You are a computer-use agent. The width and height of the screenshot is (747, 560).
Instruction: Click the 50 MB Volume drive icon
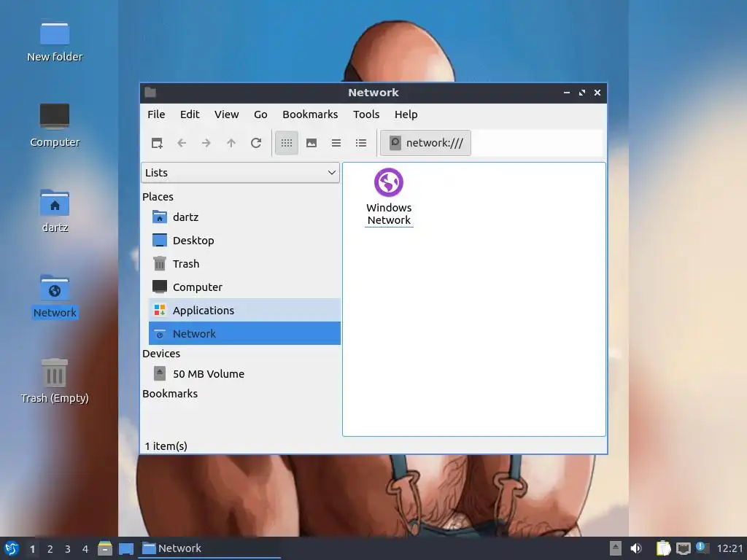tap(160, 373)
